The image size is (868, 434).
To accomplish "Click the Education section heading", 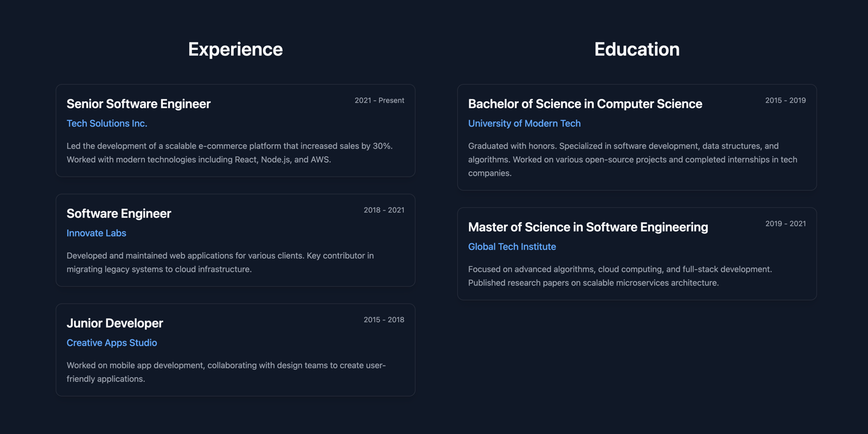I will pyautogui.click(x=637, y=49).
